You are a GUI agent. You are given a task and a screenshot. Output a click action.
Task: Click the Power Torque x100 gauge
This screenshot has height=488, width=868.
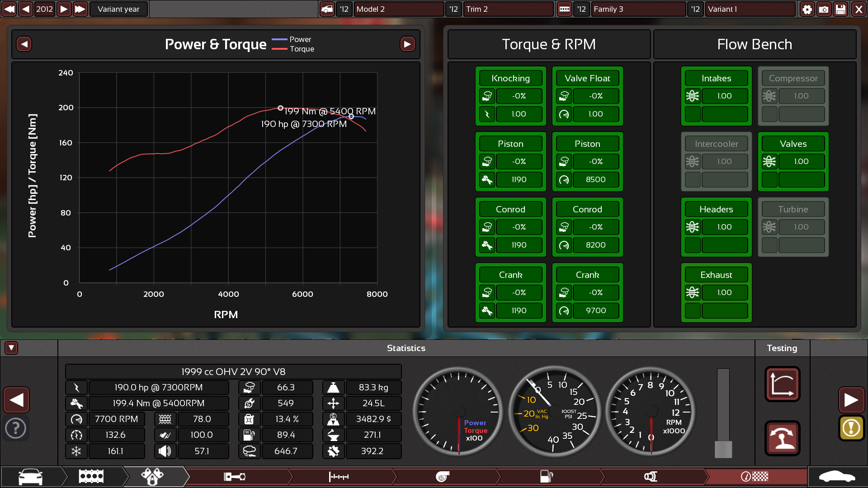(458, 411)
